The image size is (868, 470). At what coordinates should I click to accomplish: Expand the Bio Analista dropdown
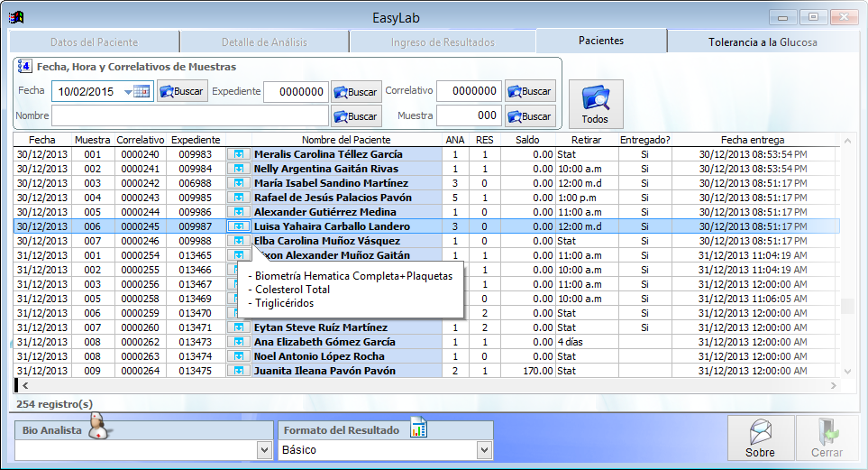tap(264, 449)
